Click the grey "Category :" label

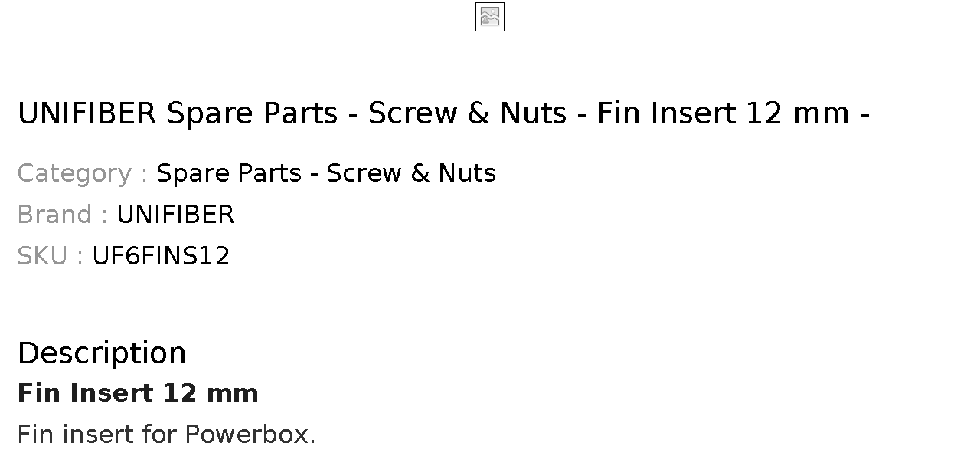[x=83, y=173]
